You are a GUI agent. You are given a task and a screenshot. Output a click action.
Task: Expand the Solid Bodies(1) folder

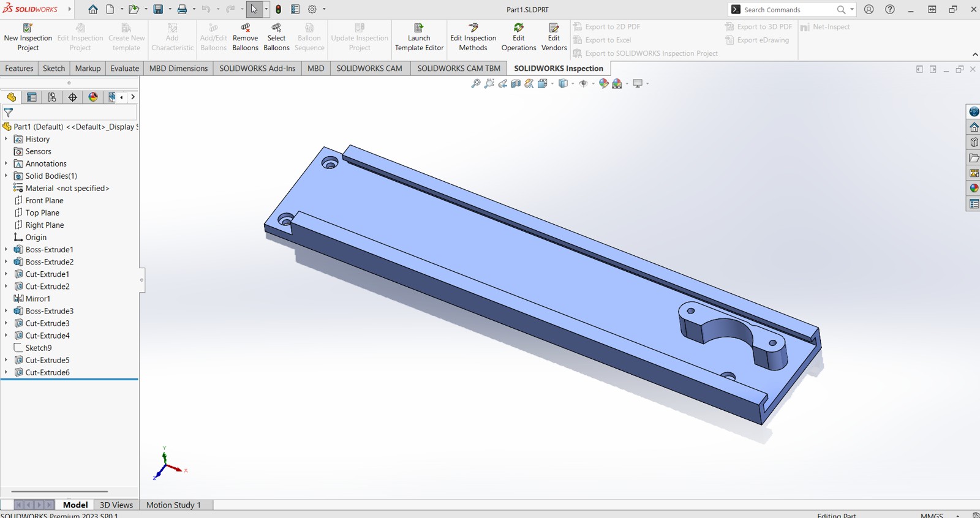click(x=6, y=176)
